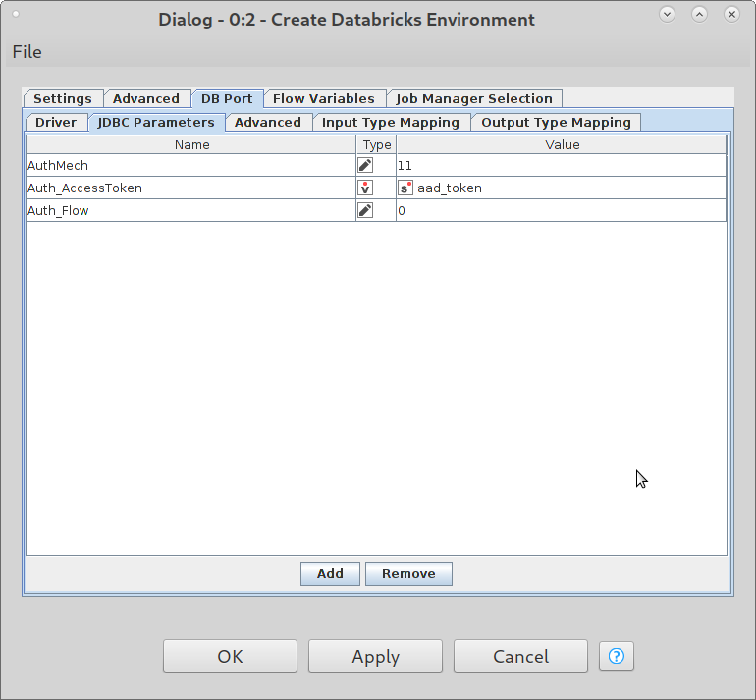Open the help question mark button
The height and width of the screenshot is (700, 756).
(x=617, y=656)
